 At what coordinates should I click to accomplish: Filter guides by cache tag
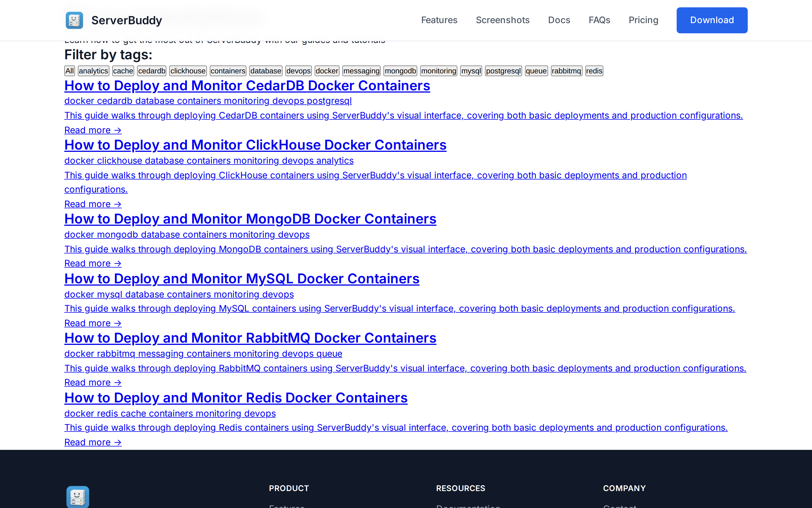coord(123,71)
